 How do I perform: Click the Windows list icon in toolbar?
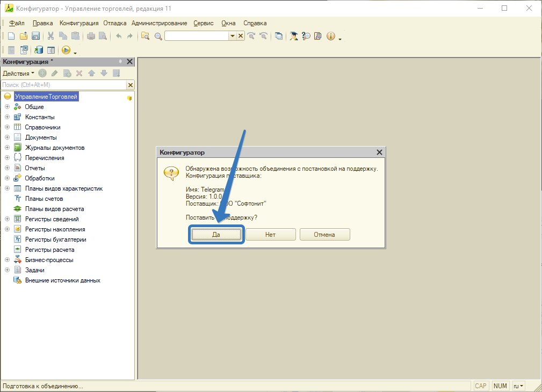pos(278,36)
